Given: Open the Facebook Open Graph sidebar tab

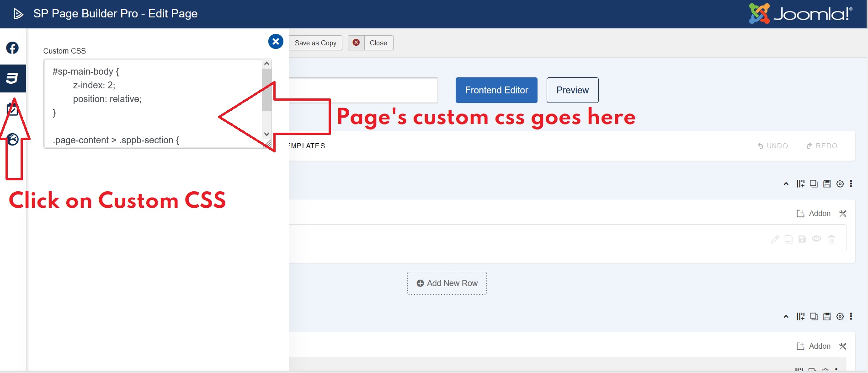Looking at the screenshot, I should click(x=12, y=48).
